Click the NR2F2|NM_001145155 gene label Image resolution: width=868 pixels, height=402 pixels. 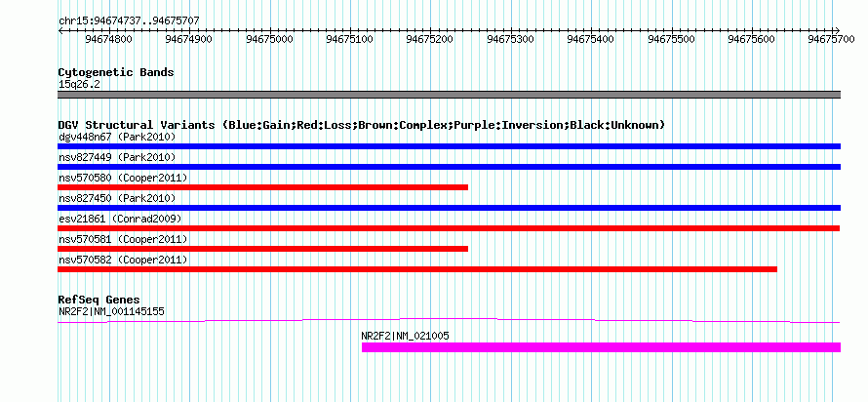tap(111, 311)
